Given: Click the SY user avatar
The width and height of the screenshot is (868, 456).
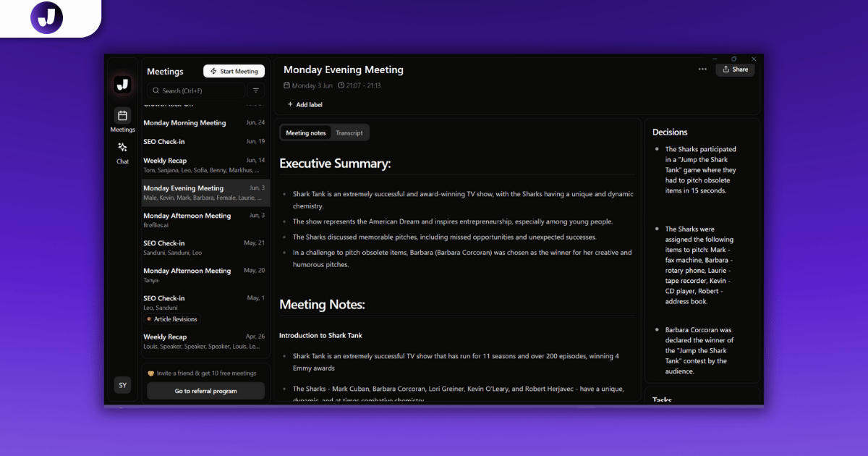Looking at the screenshot, I should (122, 385).
